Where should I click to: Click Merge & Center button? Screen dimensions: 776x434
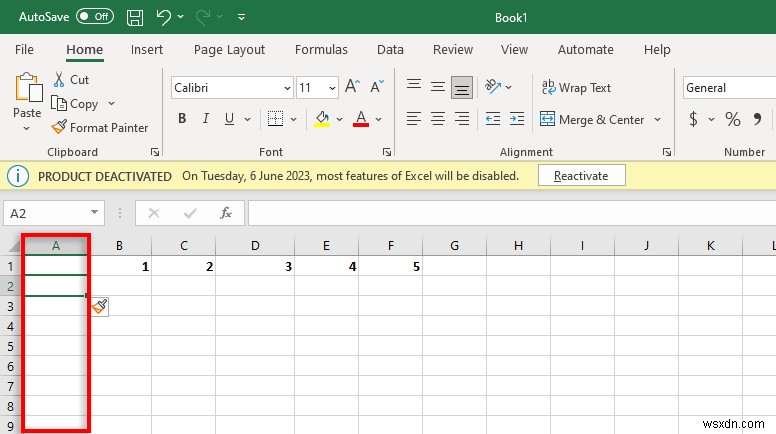[x=592, y=119]
